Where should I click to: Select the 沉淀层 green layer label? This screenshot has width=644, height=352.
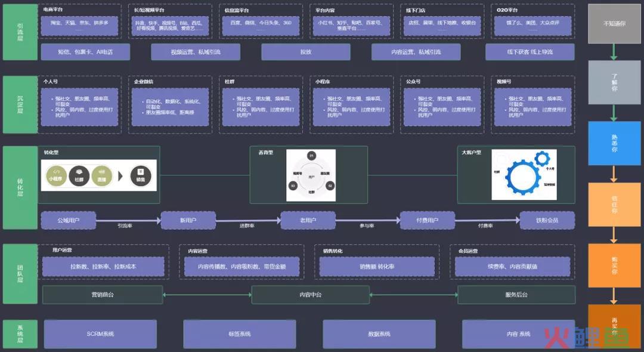20,104
